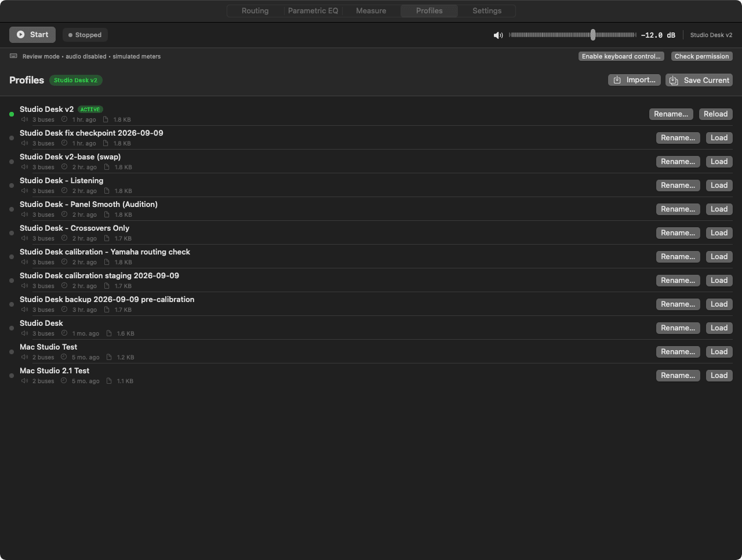
Task: Click clock icon under Mac Studio 2.1 Test
Action: pos(64,381)
